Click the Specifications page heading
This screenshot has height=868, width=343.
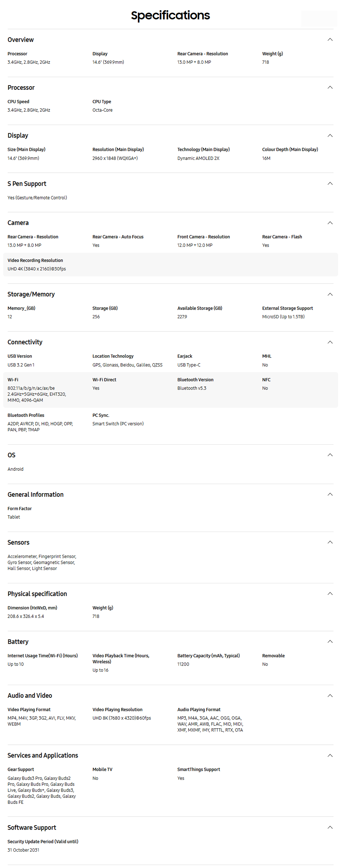click(170, 15)
